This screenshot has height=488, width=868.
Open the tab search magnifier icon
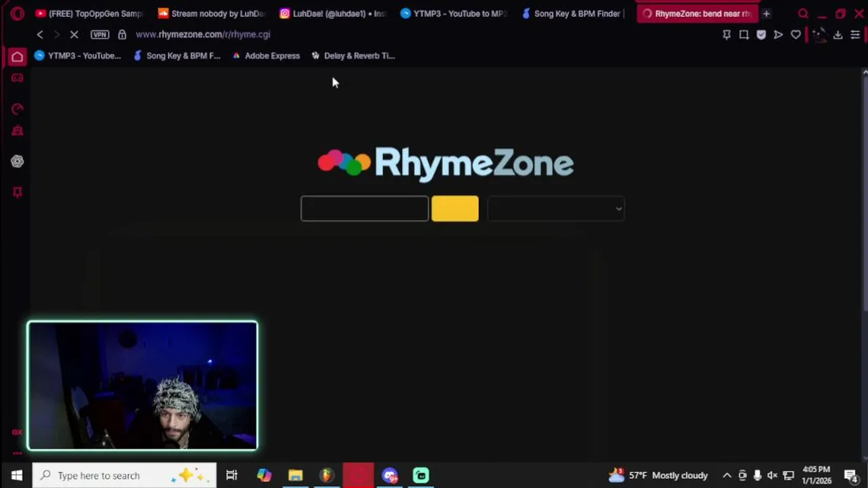pyautogui.click(x=803, y=14)
